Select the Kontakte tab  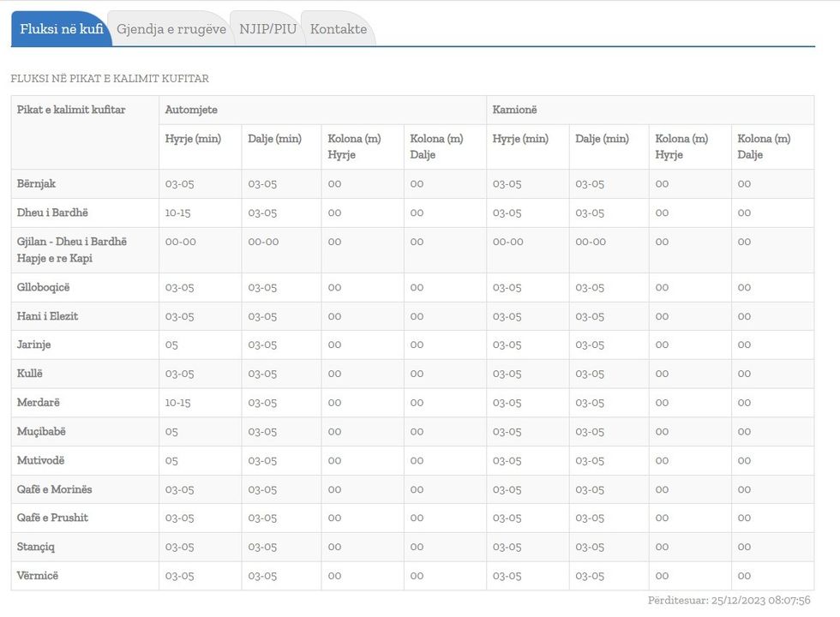click(x=338, y=29)
